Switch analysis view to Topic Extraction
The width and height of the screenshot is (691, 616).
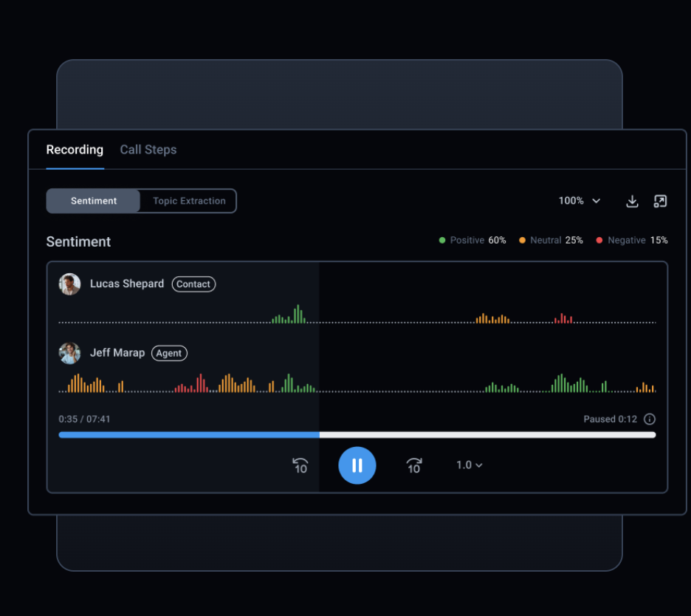coord(188,201)
